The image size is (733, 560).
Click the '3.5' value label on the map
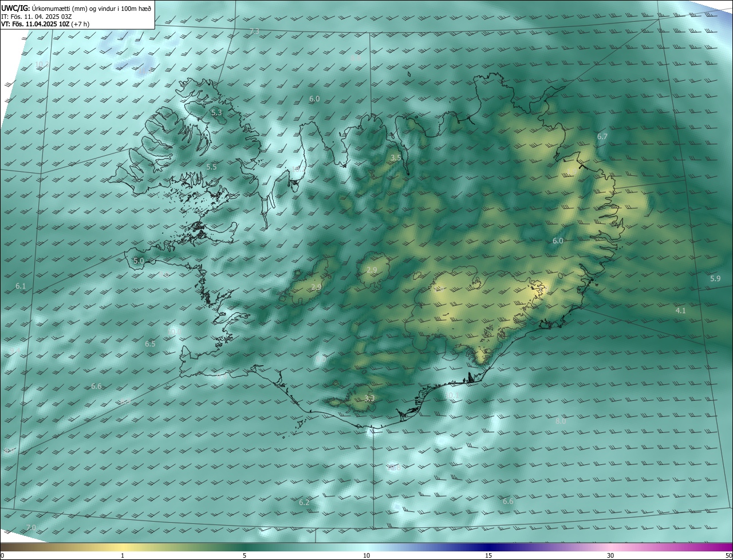pos(396,157)
